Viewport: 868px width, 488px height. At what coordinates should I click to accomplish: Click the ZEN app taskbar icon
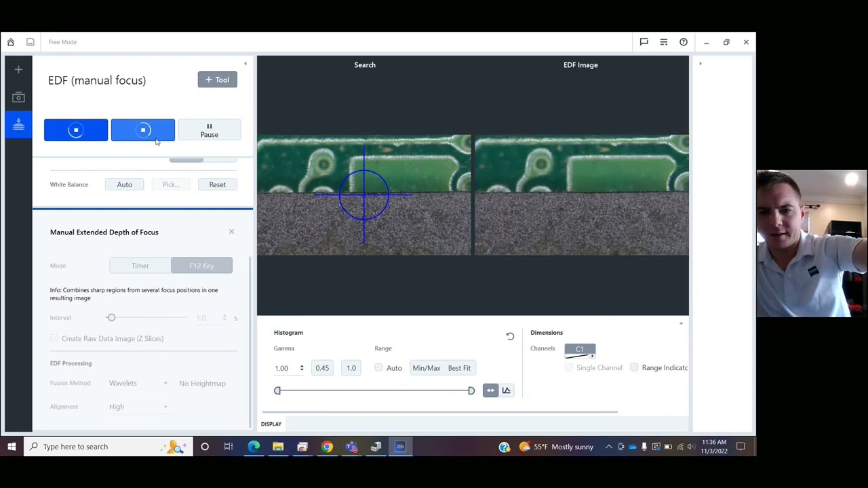pos(400,447)
